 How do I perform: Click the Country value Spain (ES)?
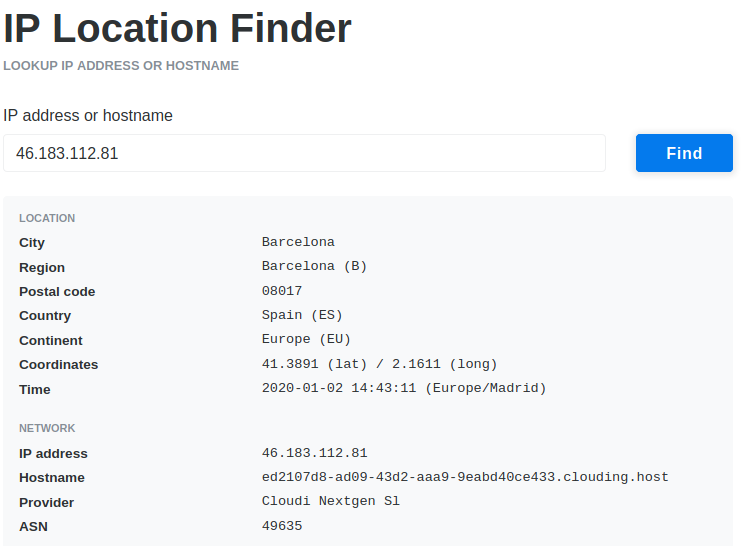(x=302, y=315)
